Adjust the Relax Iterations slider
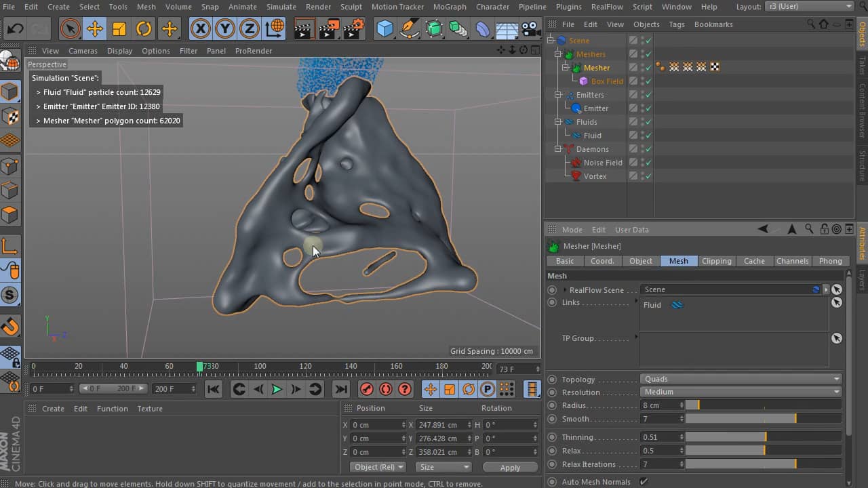This screenshot has width=868, height=488. click(764, 464)
